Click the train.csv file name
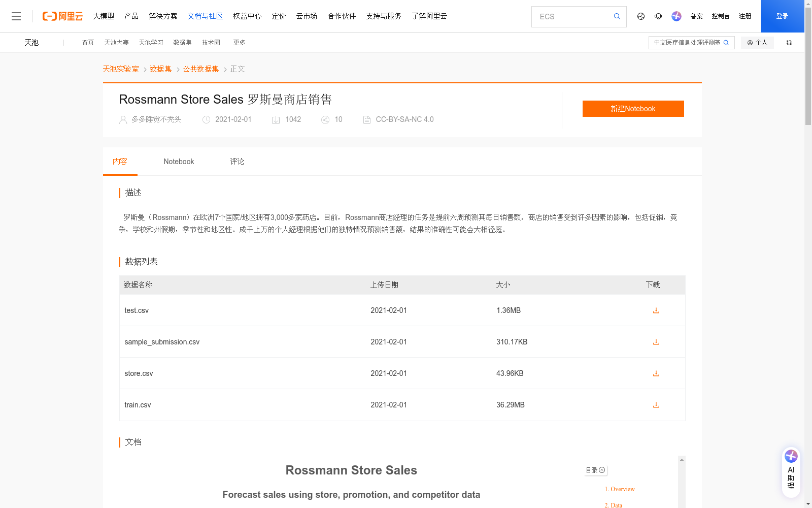Screen dimensions: 812x508 [x=138, y=405]
